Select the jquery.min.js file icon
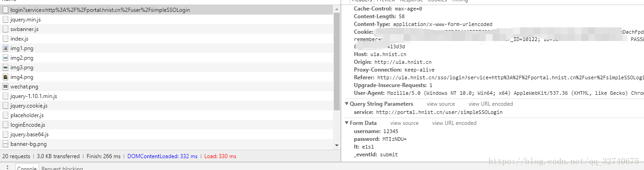This screenshot has height=170, width=644. click(5, 20)
